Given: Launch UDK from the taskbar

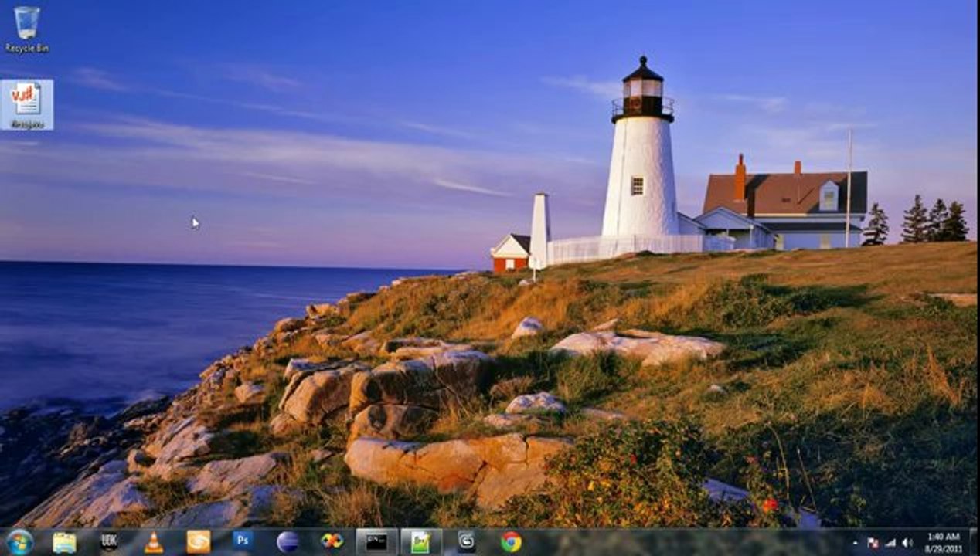Looking at the screenshot, I should (109, 542).
